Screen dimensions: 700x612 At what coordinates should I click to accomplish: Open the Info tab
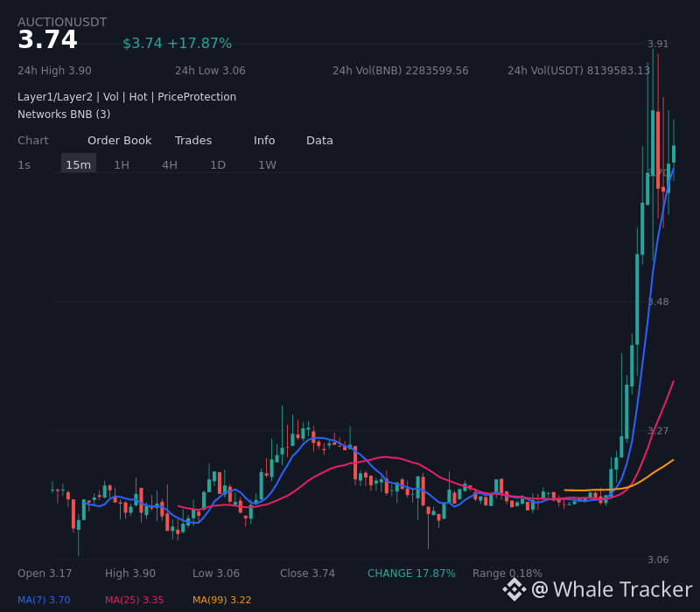264,141
